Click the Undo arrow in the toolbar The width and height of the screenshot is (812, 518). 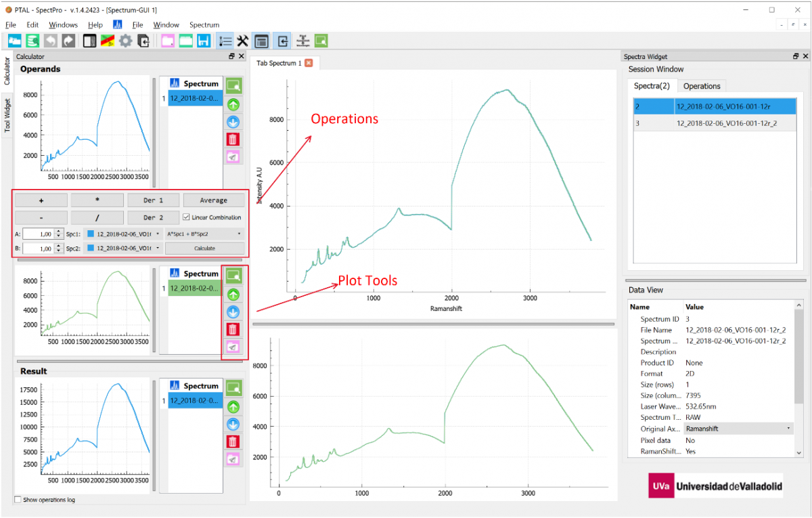[x=50, y=41]
